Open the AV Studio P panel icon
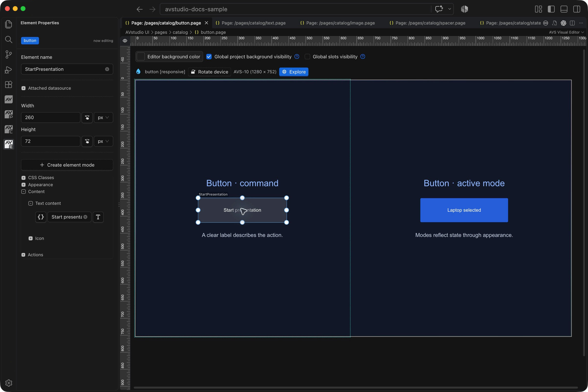This screenshot has height=392, width=588. coord(9,114)
